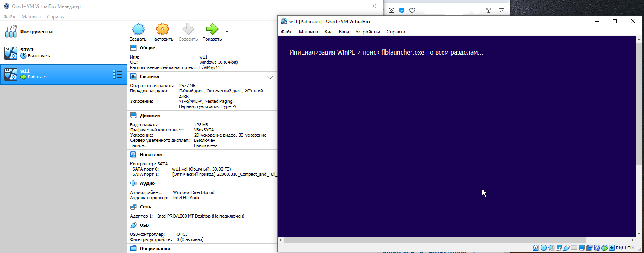The width and height of the screenshot is (644, 253).
Task: Click the camera snapshot icon in browser
Action: pyautogui.click(x=391, y=10)
